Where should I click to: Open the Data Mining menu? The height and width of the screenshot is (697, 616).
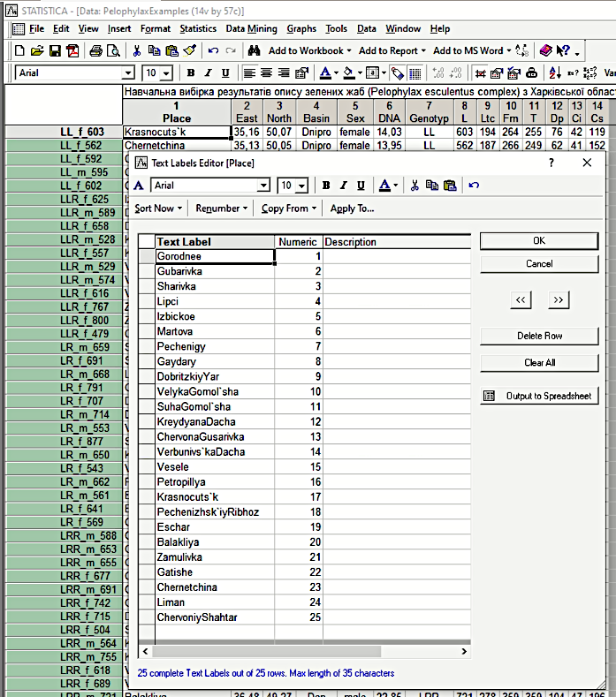[251, 28]
